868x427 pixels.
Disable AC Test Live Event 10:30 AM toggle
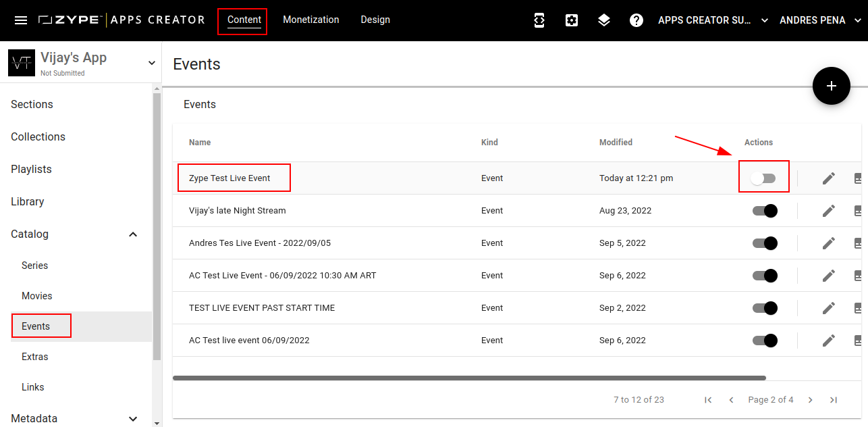pyautogui.click(x=765, y=276)
